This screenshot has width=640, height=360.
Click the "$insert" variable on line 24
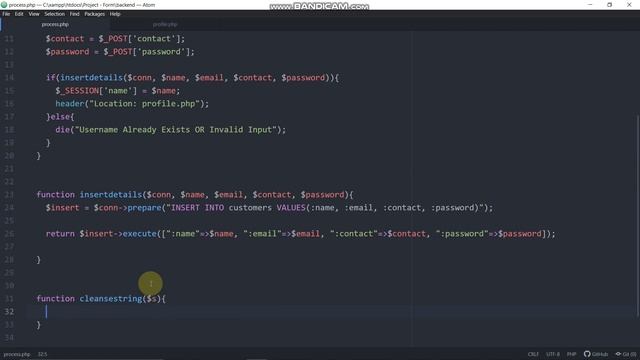pos(62,208)
